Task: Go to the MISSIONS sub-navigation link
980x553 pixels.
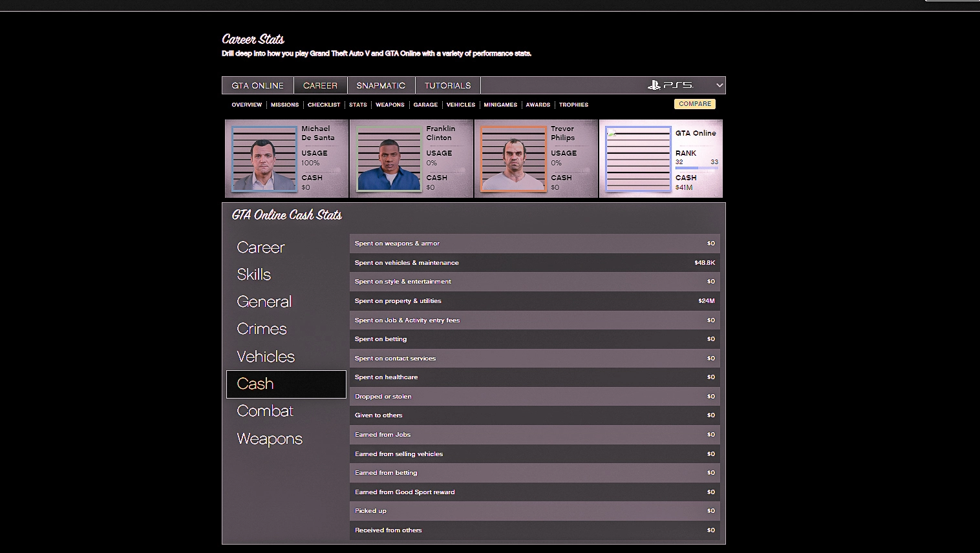Action: pyautogui.click(x=284, y=105)
